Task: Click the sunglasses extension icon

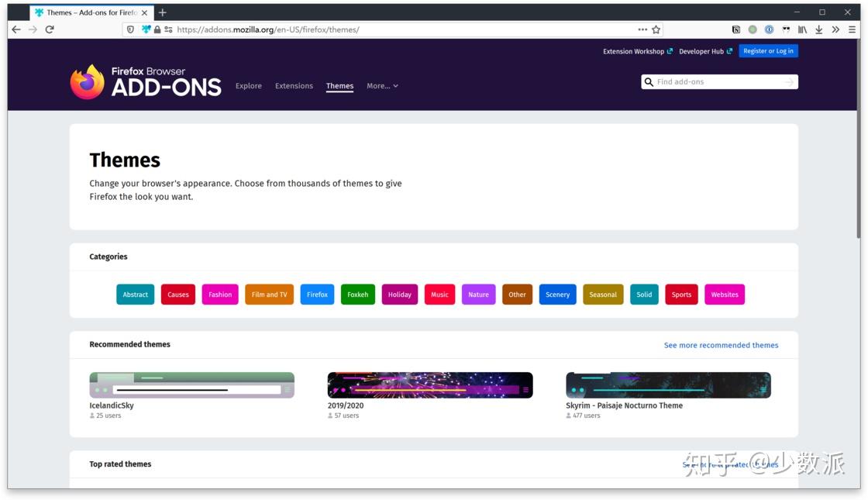Action: click(786, 29)
